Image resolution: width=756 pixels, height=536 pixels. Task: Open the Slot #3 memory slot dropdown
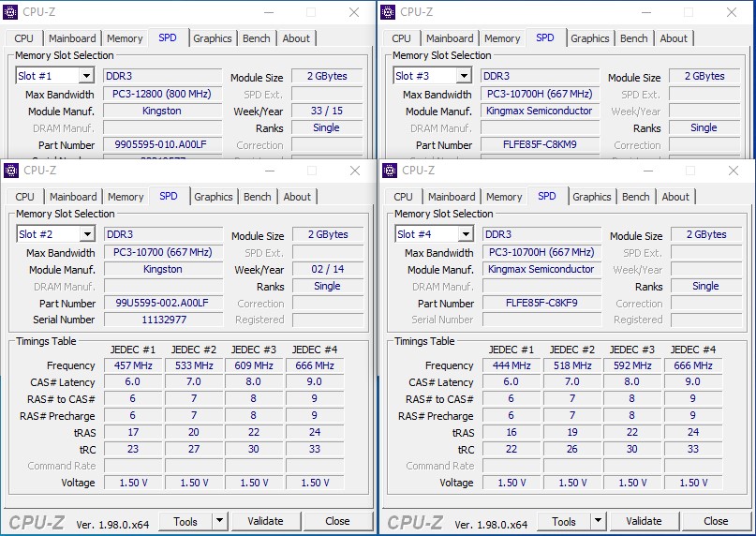pyautogui.click(x=464, y=76)
